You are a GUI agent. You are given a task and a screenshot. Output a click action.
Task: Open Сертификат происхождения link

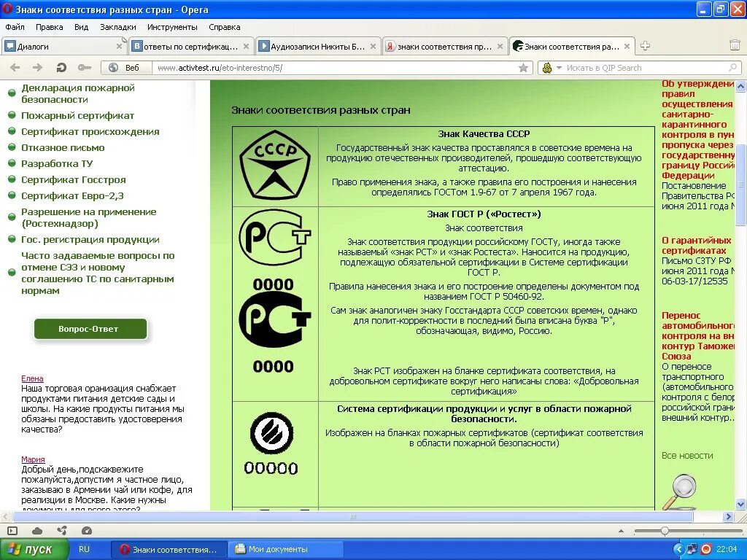click(x=90, y=131)
